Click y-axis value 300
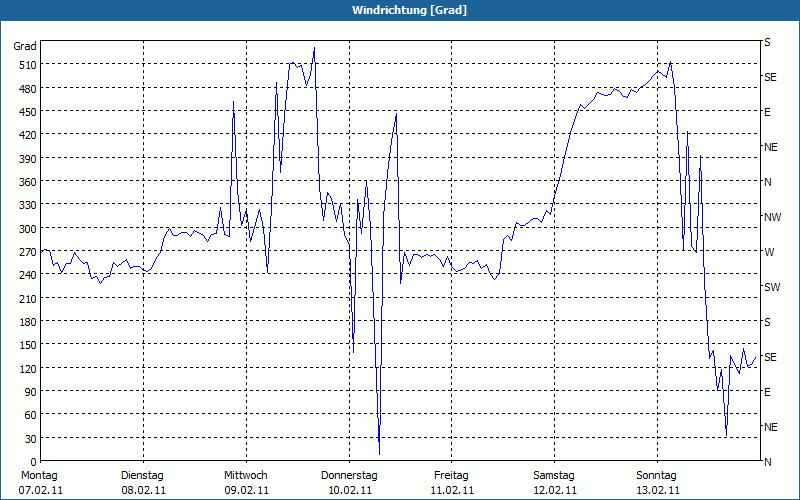 pos(28,229)
